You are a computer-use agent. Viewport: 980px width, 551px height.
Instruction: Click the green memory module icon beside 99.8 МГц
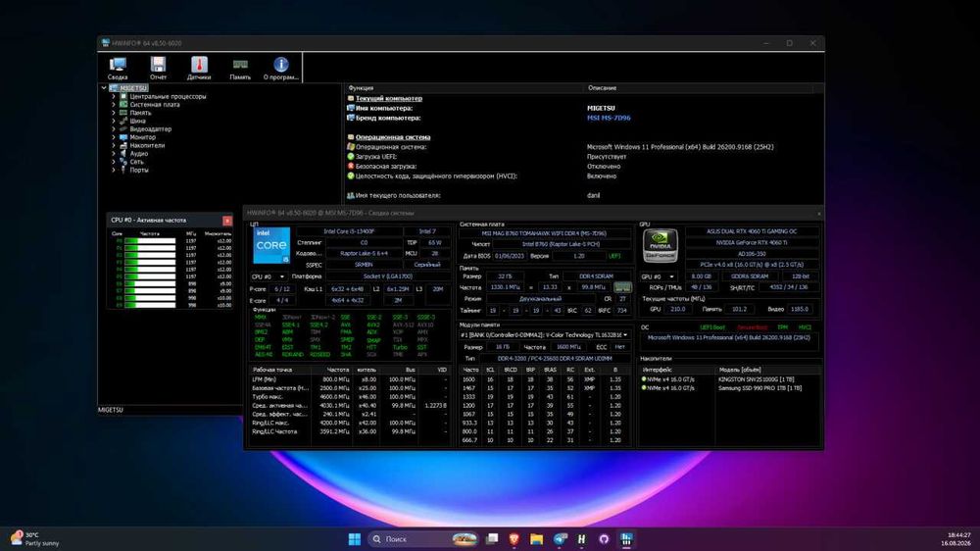pyautogui.click(x=622, y=287)
